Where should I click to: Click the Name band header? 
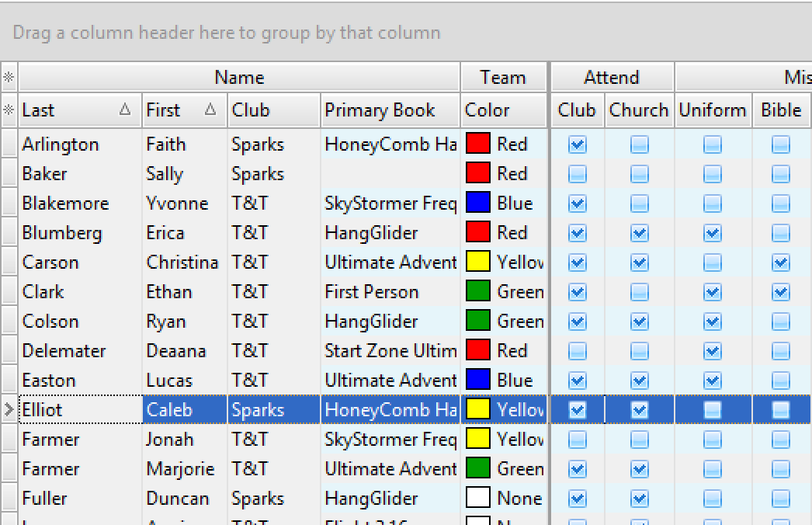[x=239, y=78]
